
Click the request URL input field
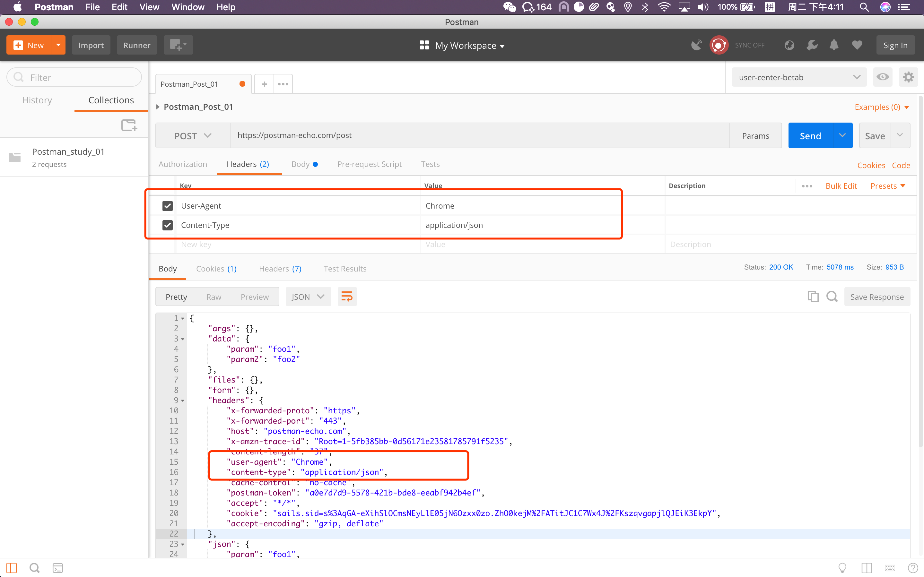pyautogui.click(x=480, y=135)
